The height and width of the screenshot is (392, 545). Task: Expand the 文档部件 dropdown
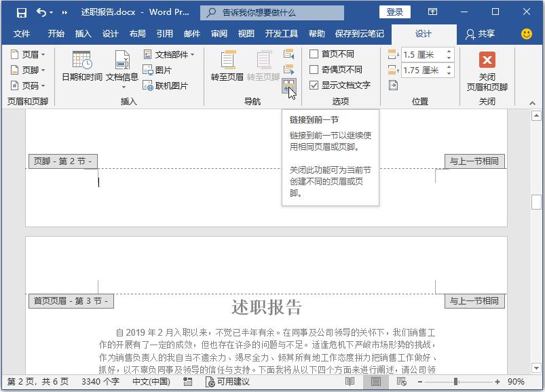(x=191, y=53)
